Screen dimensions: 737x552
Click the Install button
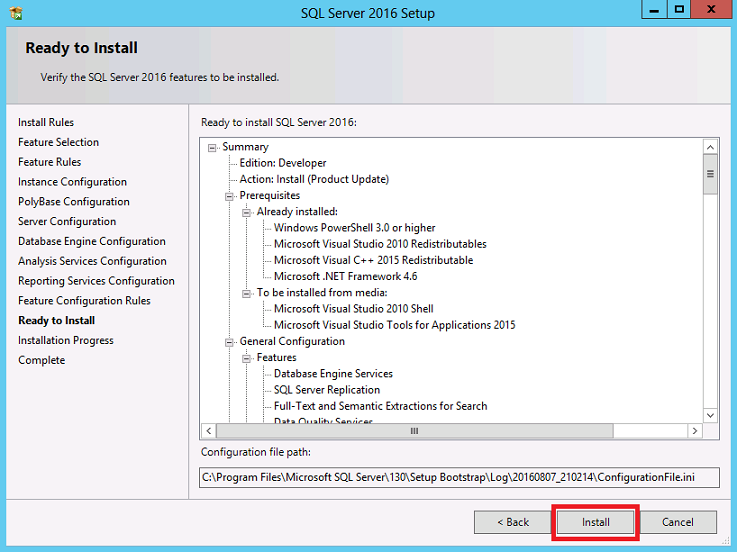(x=596, y=522)
